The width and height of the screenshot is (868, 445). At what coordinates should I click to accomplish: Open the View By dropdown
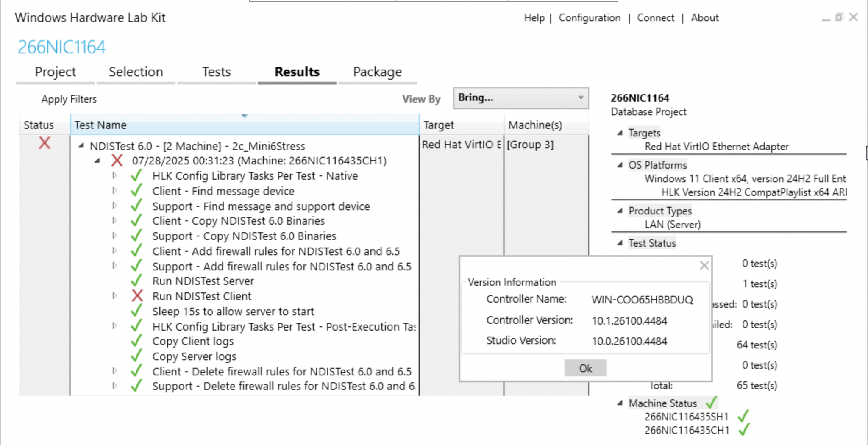tap(521, 98)
